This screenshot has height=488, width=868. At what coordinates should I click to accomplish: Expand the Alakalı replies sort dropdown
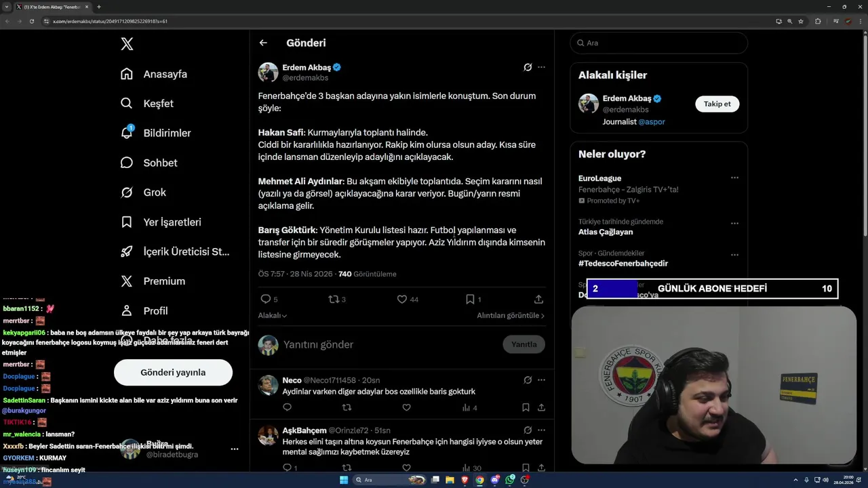pyautogui.click(x=273, y=315)
